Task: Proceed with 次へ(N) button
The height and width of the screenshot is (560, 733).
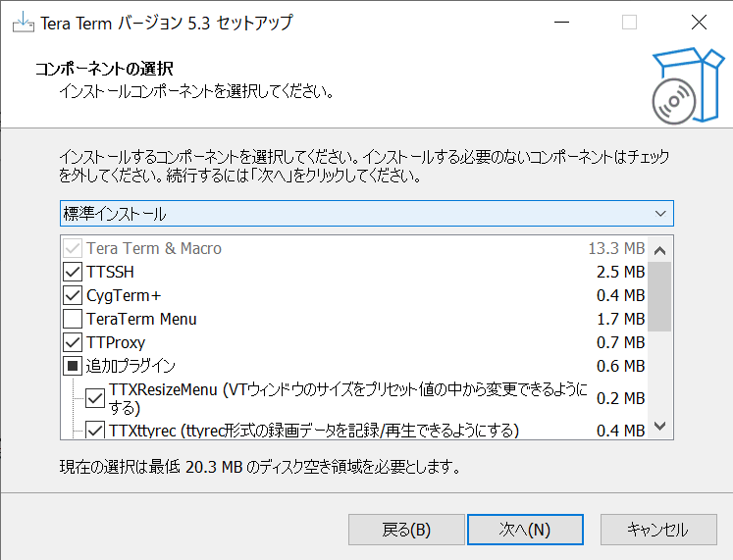Action: [x=525, y=530]
